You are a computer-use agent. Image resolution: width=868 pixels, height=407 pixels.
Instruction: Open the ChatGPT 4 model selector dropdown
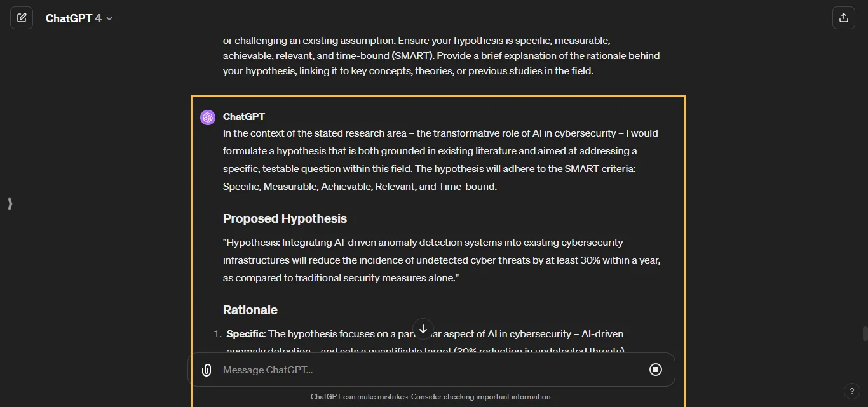[79, 18]
